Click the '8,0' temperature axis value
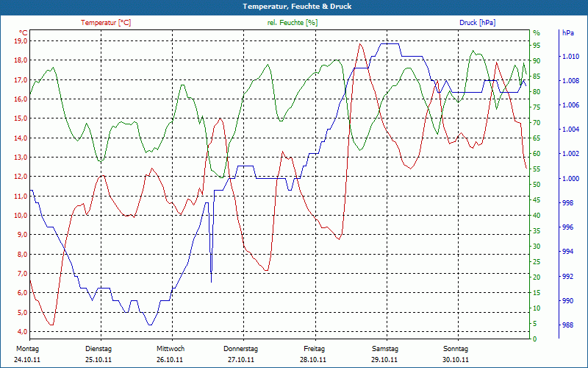Screen dimensions: 588x368 [22, 254]
